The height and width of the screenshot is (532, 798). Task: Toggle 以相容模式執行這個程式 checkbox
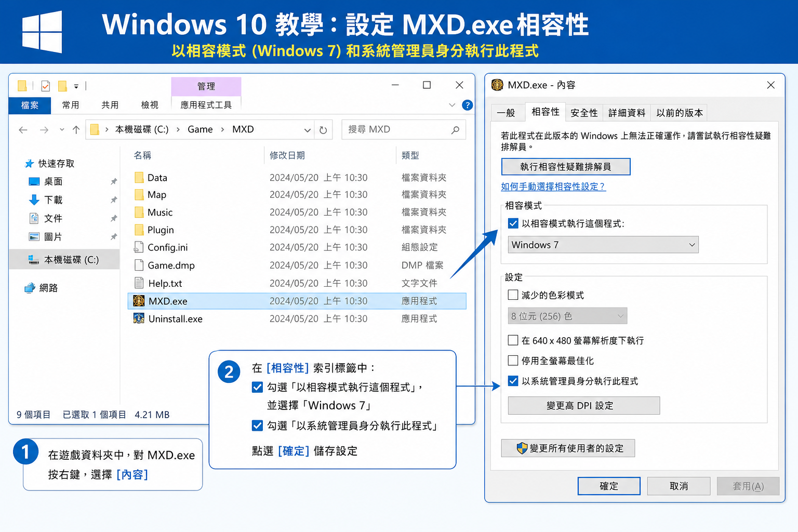point(513,223)
